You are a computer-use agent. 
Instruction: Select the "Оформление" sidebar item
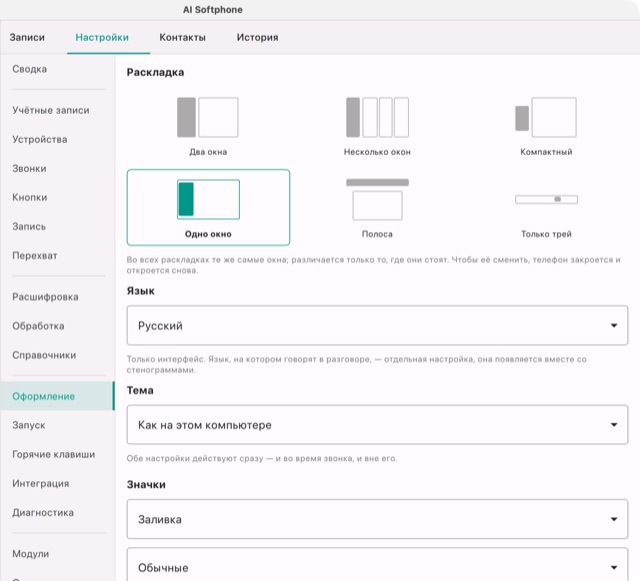58,396
